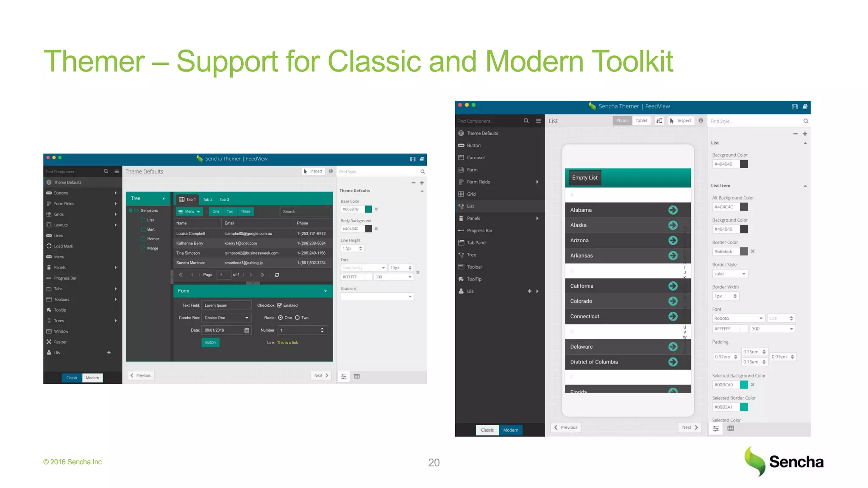Toggle the Enabled checkbox
This screenshot has width=868, height=488.
(x=279, y=305)
